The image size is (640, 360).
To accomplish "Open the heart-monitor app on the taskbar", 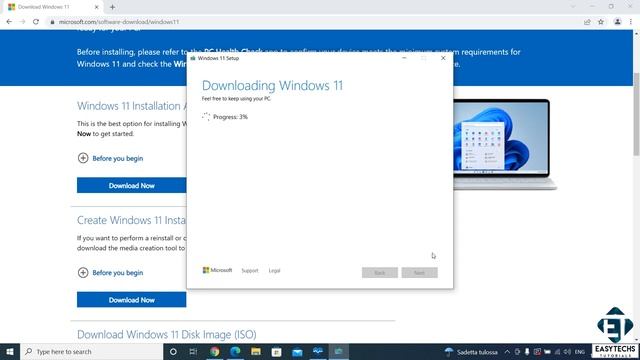I will 318,351.
